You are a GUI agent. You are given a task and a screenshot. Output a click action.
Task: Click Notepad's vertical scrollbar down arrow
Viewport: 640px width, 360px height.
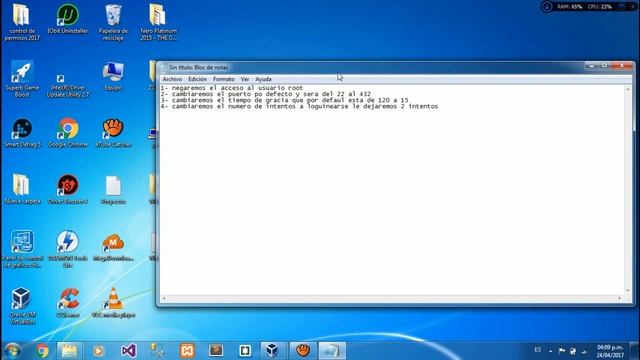pyautogui.click(x=628, y=291)
